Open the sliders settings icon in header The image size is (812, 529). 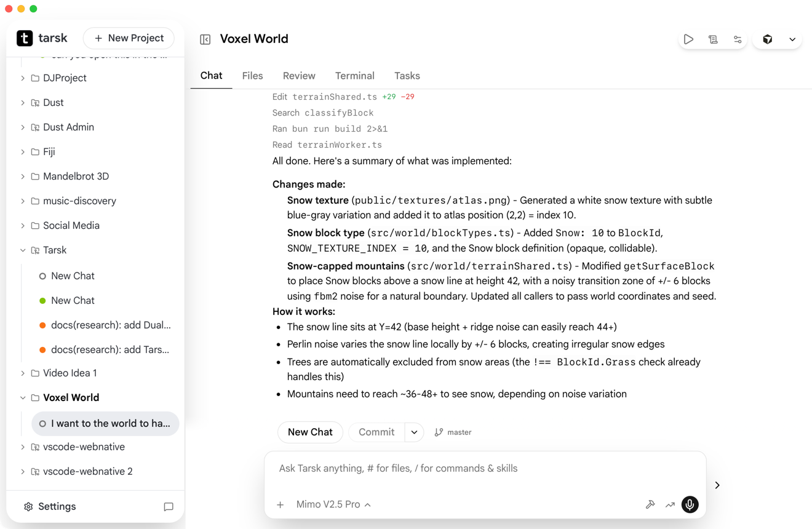(x=738, y=39)
